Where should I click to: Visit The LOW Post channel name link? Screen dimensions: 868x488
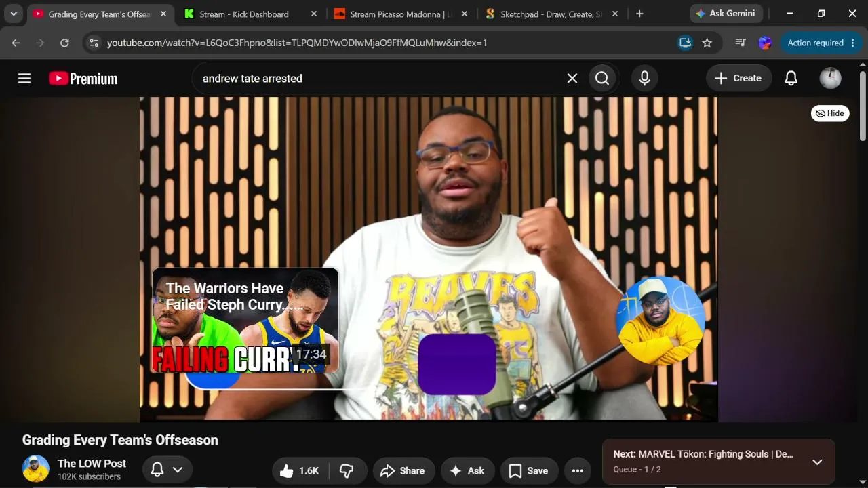point(92,464)
